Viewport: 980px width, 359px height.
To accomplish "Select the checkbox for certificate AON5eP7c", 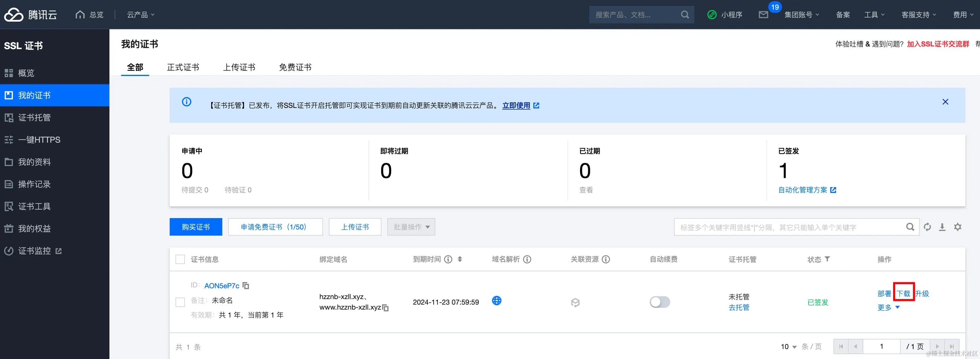I will pyautogui.click(x=180, y=302).
